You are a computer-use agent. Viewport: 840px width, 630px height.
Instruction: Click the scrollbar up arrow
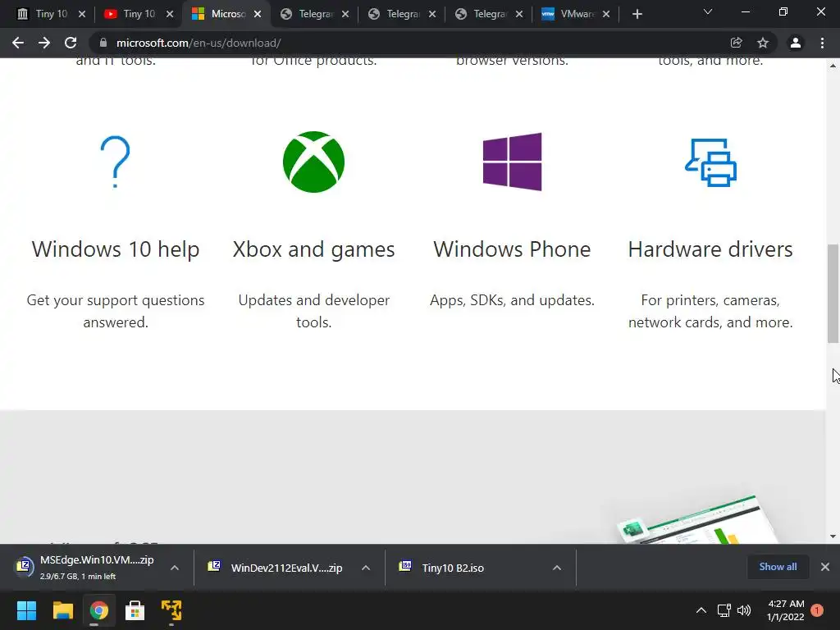(x=833, y=66)
